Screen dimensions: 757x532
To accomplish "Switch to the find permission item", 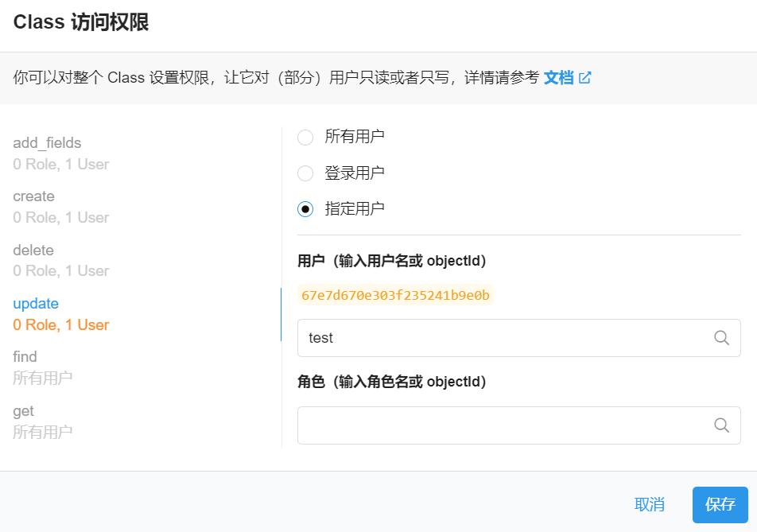I will [25, 357].
